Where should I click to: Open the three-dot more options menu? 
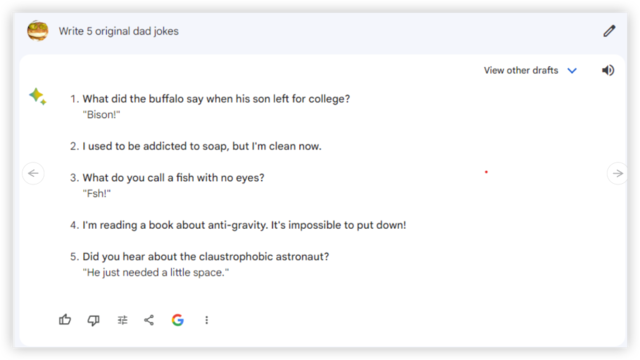[207, 320]
